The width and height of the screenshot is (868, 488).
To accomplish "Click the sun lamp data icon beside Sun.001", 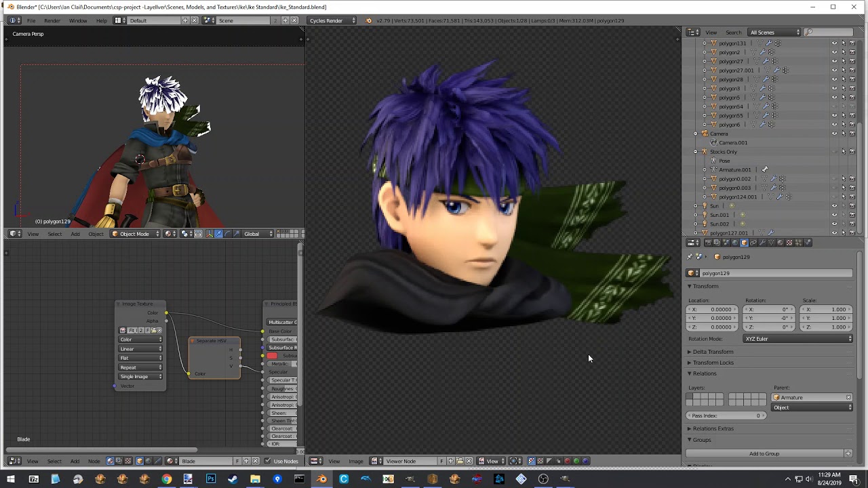I will click(742, 215).
